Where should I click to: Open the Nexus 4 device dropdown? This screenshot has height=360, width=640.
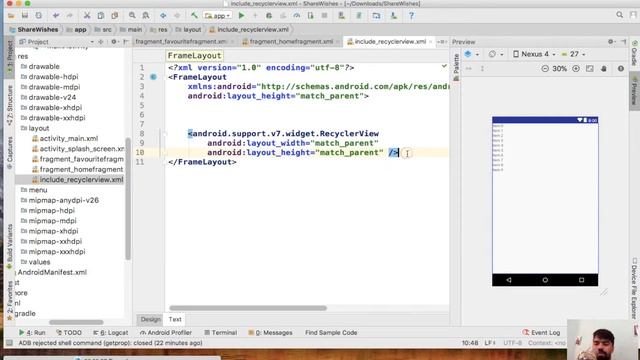[x=534, y=54]
